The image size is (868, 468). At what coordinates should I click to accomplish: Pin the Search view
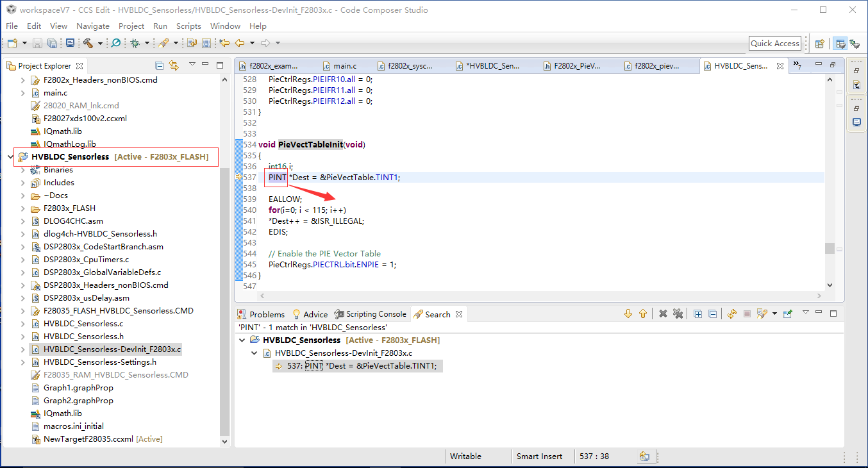tap(788, 313)
